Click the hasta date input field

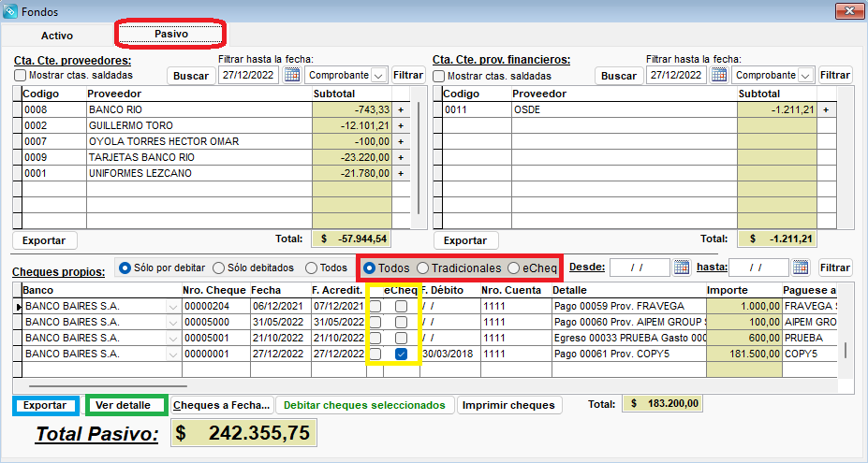point(759,268)
